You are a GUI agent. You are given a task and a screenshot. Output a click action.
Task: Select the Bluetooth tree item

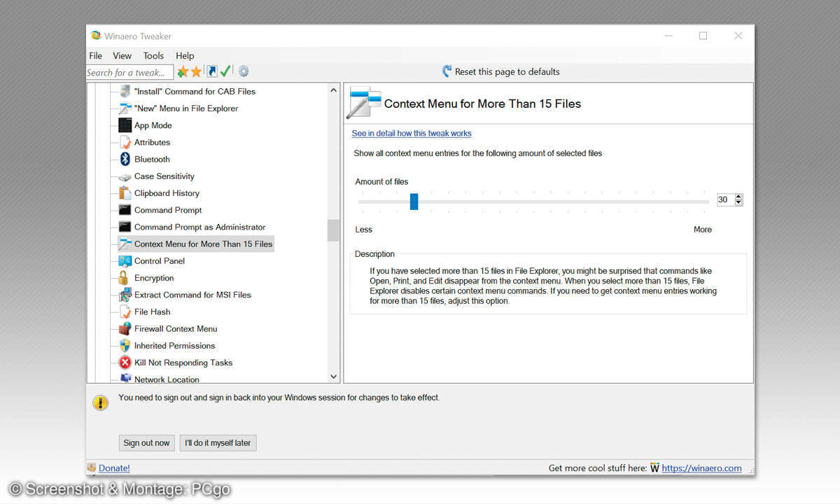(152, 159)
